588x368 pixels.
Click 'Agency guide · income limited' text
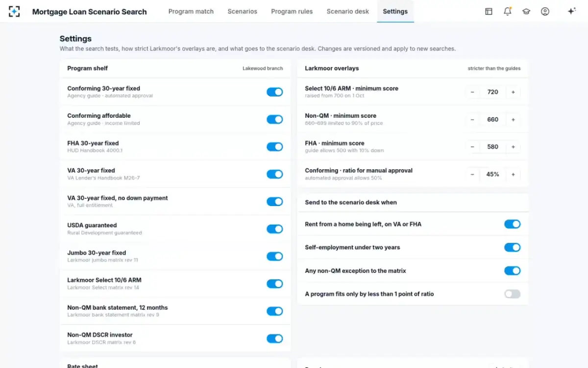(103, 123)
